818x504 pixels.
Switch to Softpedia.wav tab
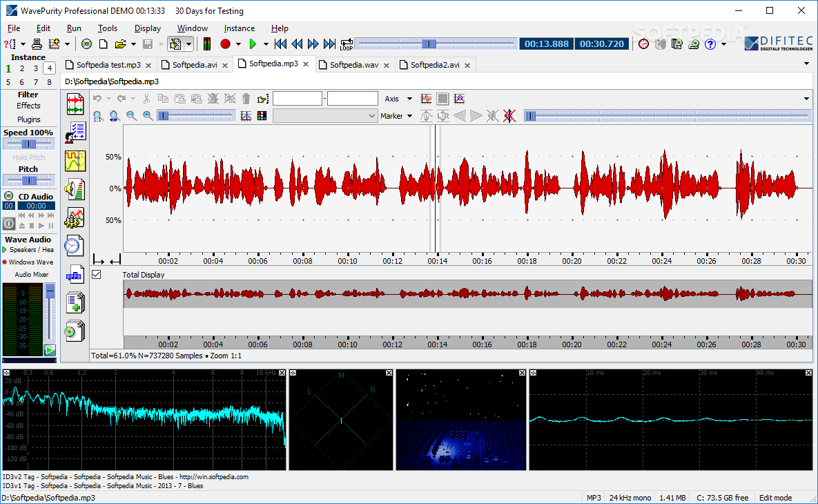tap(354, 65)
